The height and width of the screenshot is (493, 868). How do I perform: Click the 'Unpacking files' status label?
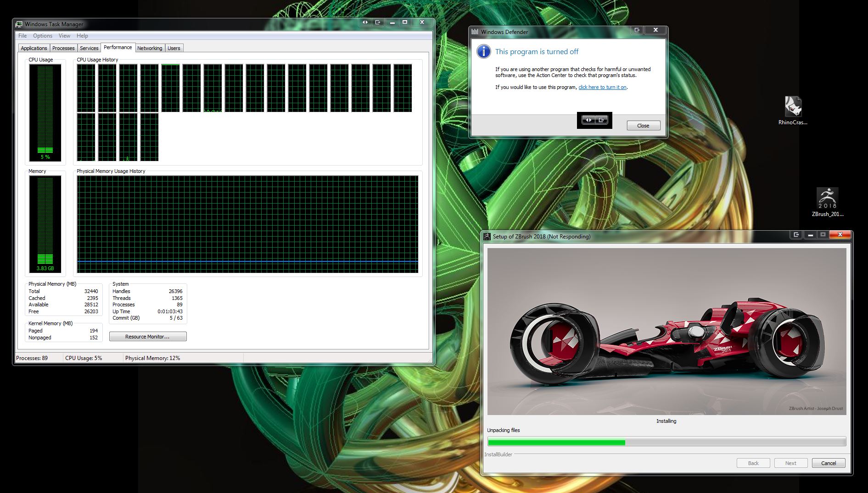click(503, 430)
